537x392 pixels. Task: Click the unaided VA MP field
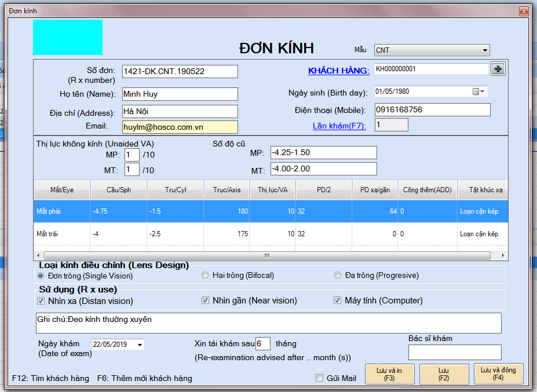coord(132,155)
